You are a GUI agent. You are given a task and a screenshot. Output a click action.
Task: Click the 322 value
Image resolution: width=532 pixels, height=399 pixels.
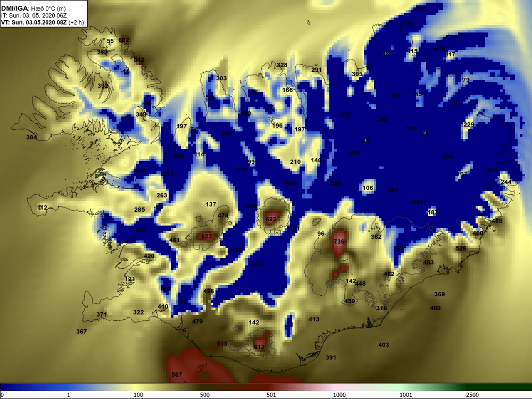(138, 312)
